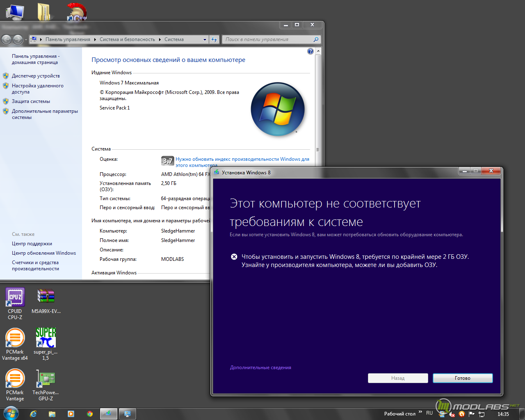Viewport: 525px width, 420px height.
Task: Open recent pages dropdown next to nav arrows
Action: 25,40
